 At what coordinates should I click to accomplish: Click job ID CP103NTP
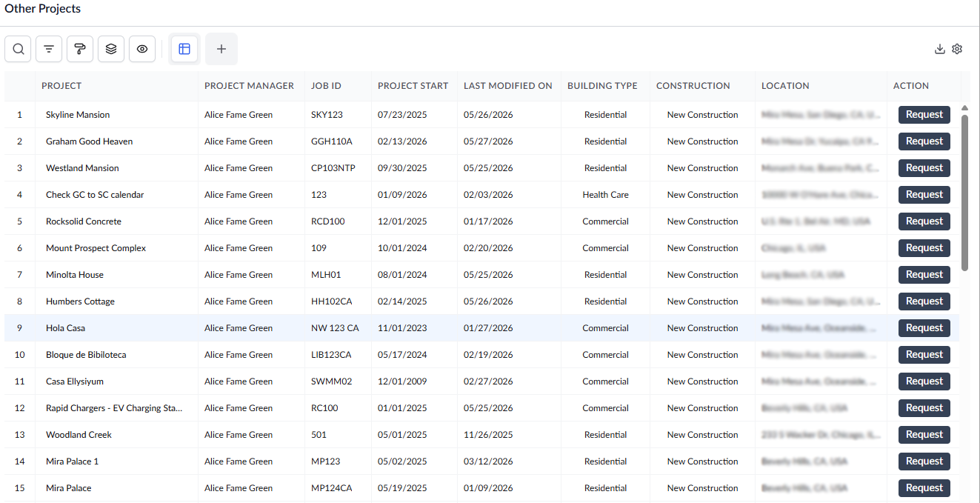pyautogui.click(x=333, y=168)
